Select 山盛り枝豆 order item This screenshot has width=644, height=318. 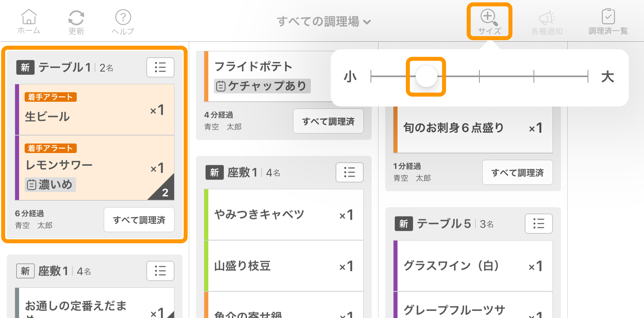[x=284, y=266]
